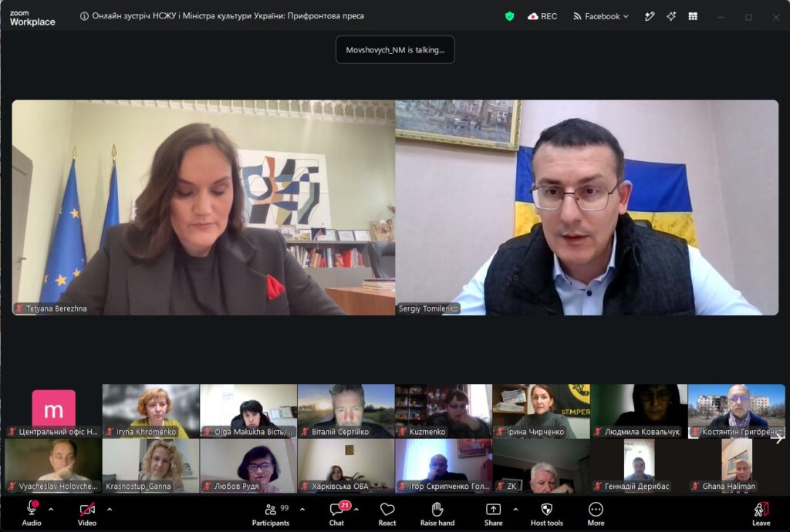Click the Kuzmenko participant thumbnail
Screen dimensions: 790x532
tap(444, 411)
